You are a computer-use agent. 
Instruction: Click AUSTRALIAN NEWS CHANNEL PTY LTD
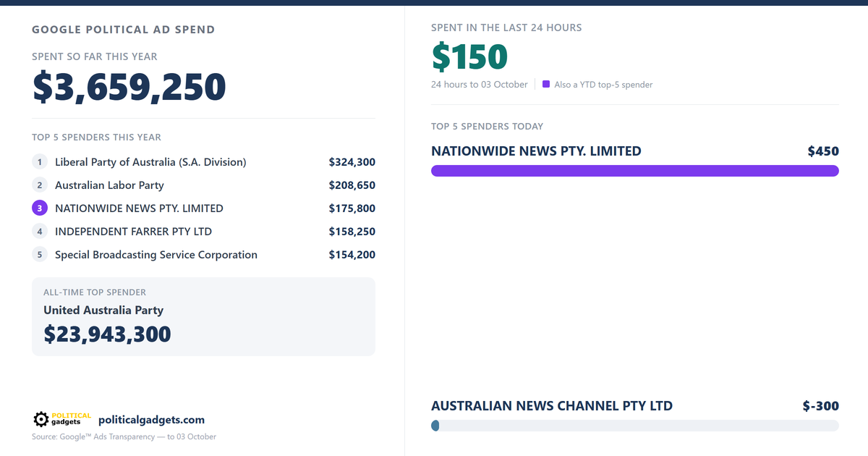coord(552,406)
